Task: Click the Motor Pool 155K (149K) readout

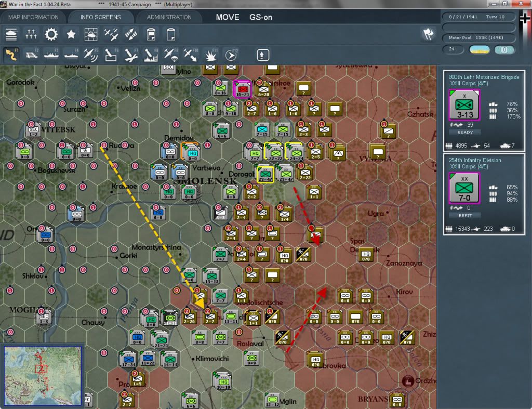Action: tap(478, 37)
